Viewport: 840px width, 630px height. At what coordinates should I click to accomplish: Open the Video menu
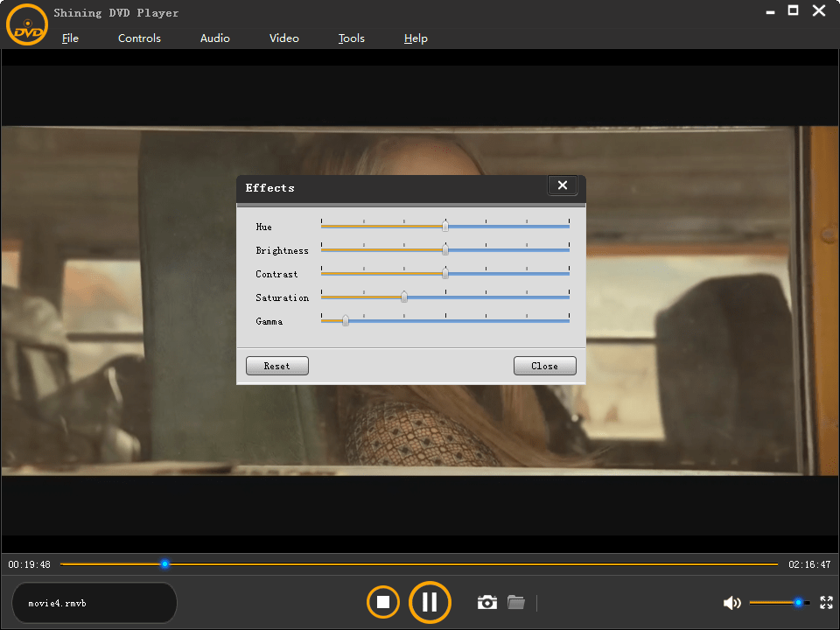(283, 38)
